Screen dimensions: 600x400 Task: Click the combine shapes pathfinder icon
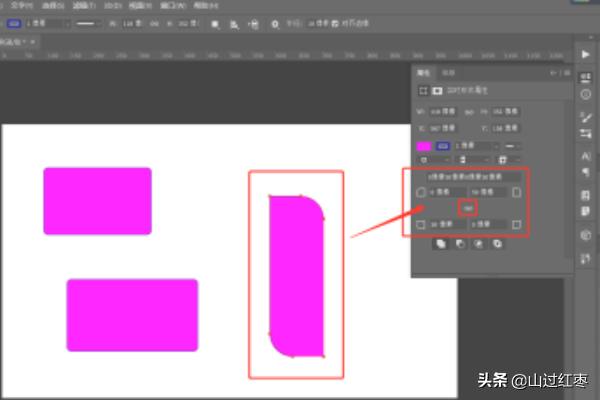[x=441, y=243]
